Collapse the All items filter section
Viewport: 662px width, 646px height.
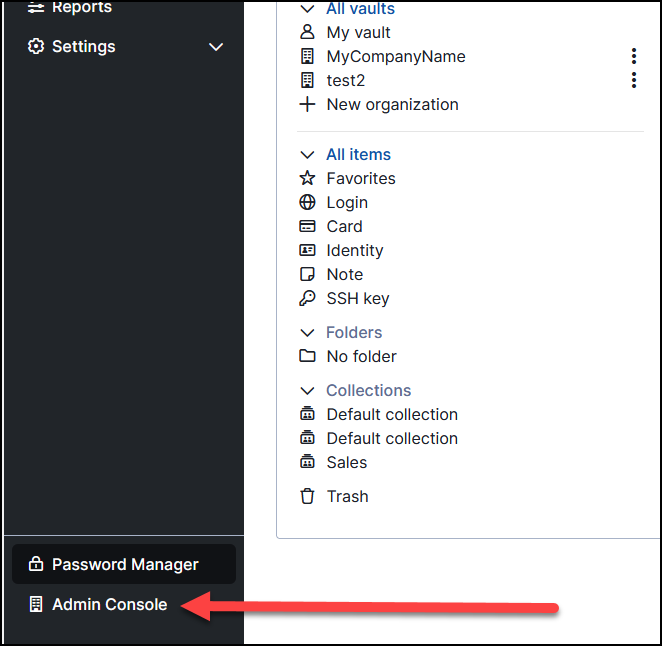(x=308, y=155)
